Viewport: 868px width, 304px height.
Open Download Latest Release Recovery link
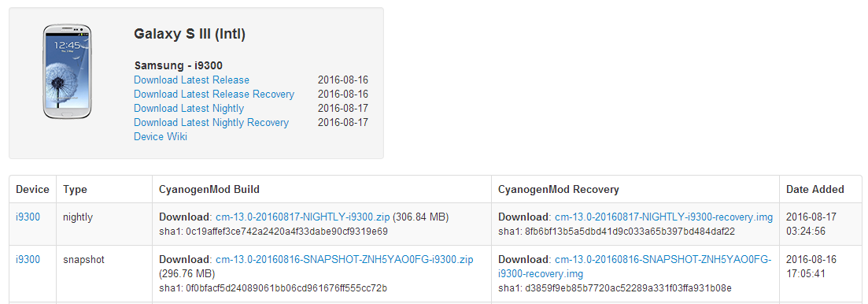tap(214, 95)
